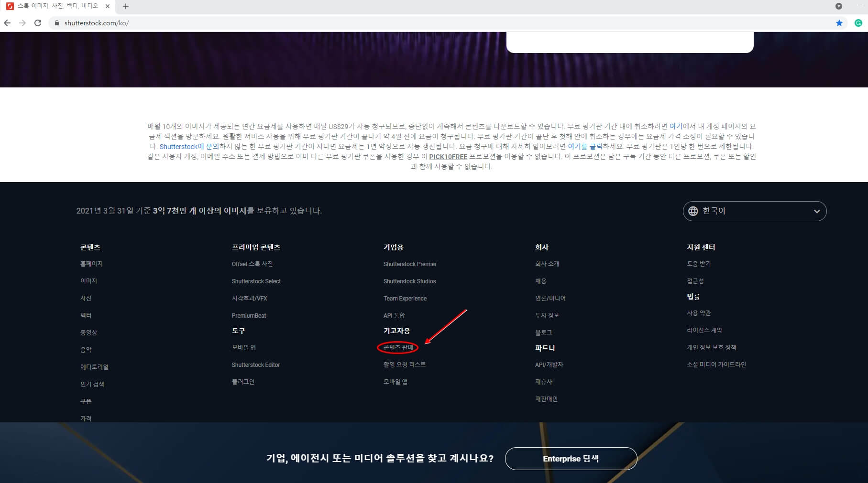
Task: Open 접근성 link
Action: click(x=695, y=281)
